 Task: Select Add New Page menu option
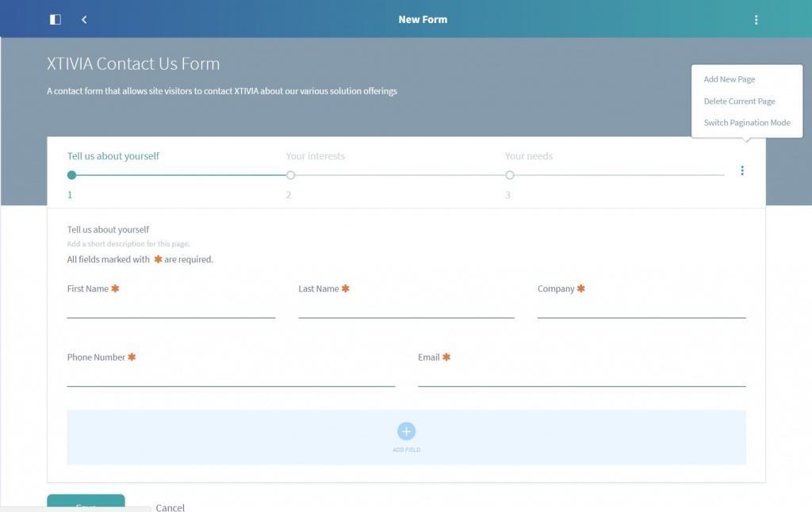tap(729, 79)
